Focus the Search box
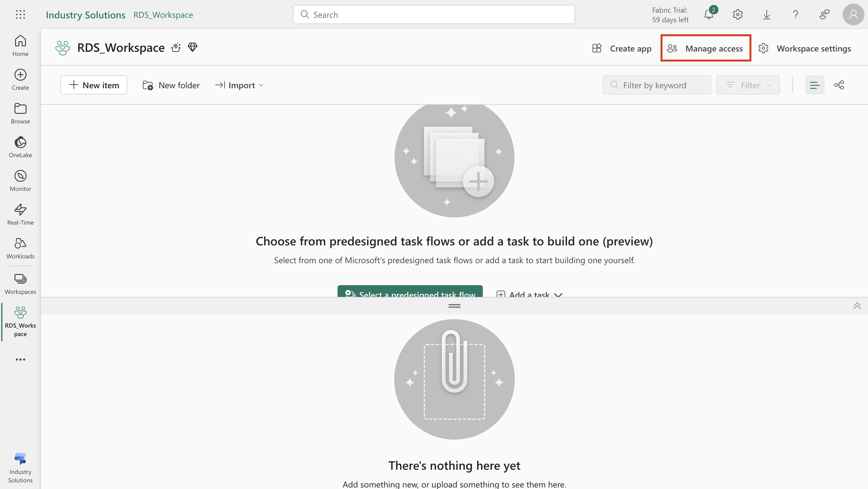The width and height of the screenshot is (868, 489). [434, 14]
